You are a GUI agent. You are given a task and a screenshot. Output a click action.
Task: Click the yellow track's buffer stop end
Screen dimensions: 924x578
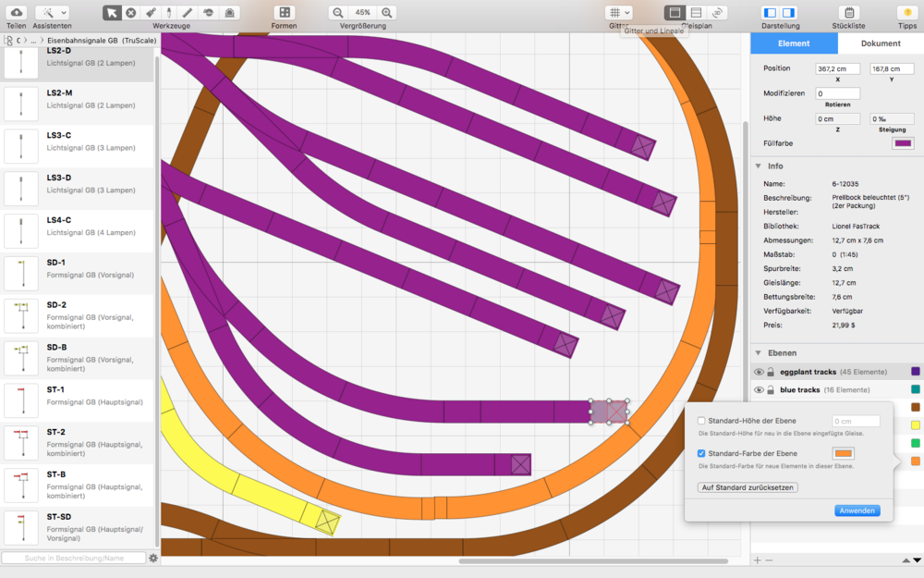click(x=327, y=521)
